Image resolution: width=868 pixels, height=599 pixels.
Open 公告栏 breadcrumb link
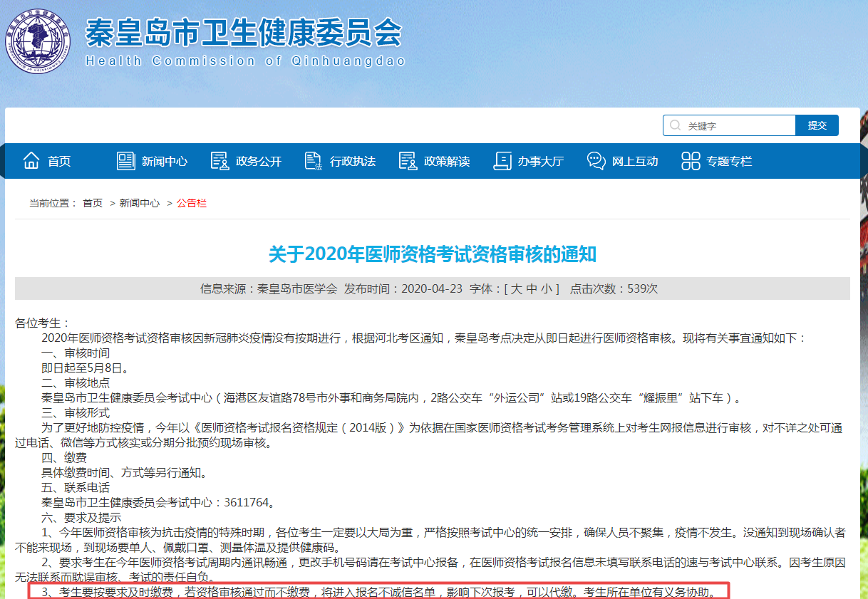click(x=192, y=203)
